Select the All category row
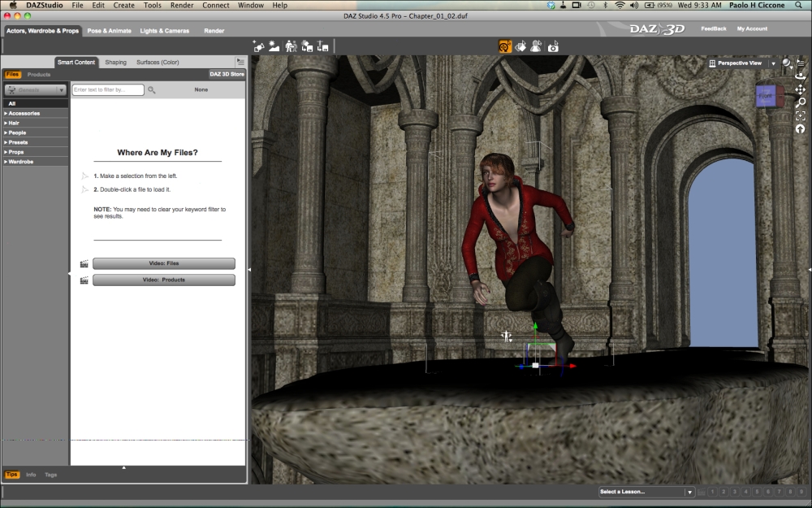 click(x=35, y=104)
